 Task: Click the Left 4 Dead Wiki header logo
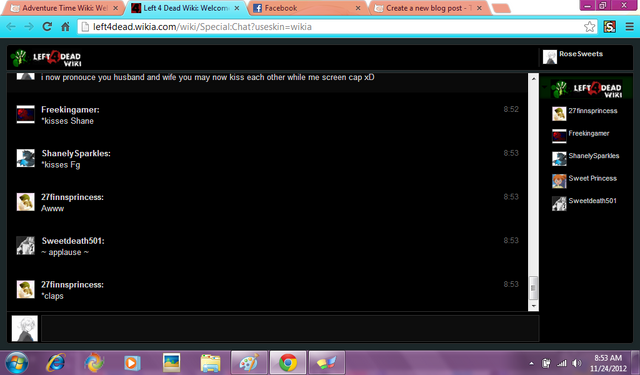46,58
